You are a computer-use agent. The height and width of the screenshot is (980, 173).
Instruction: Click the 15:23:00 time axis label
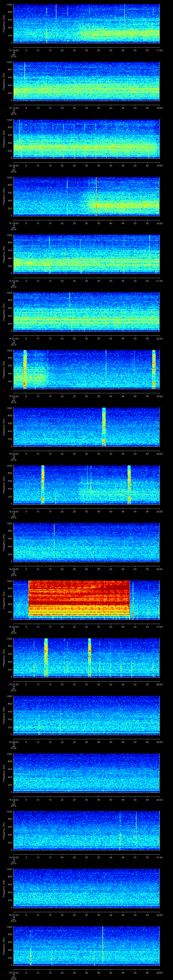coord(13,454)
